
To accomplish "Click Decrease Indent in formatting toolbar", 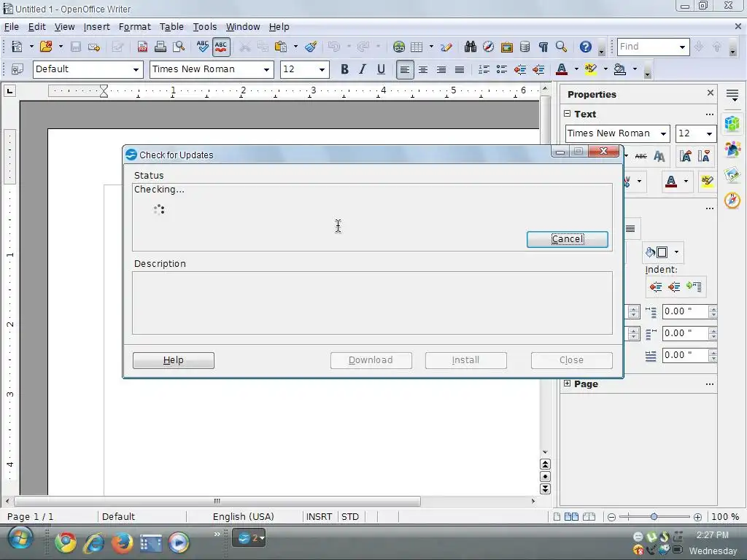I will pos(519,69).
